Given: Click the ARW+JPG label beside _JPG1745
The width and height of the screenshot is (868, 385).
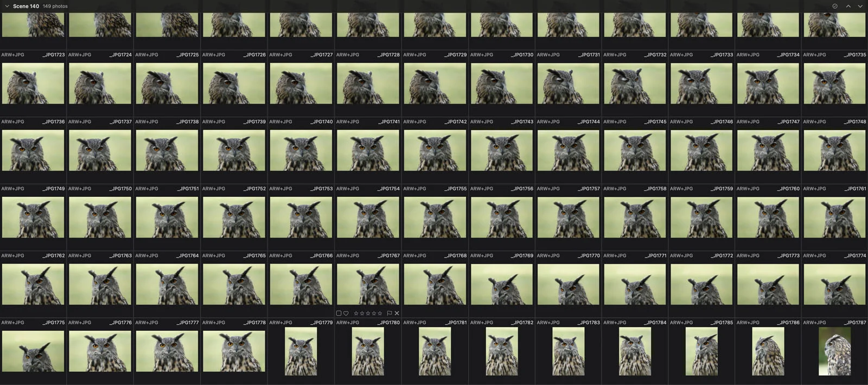Looking at the screenshot, I should pos(615,122).
